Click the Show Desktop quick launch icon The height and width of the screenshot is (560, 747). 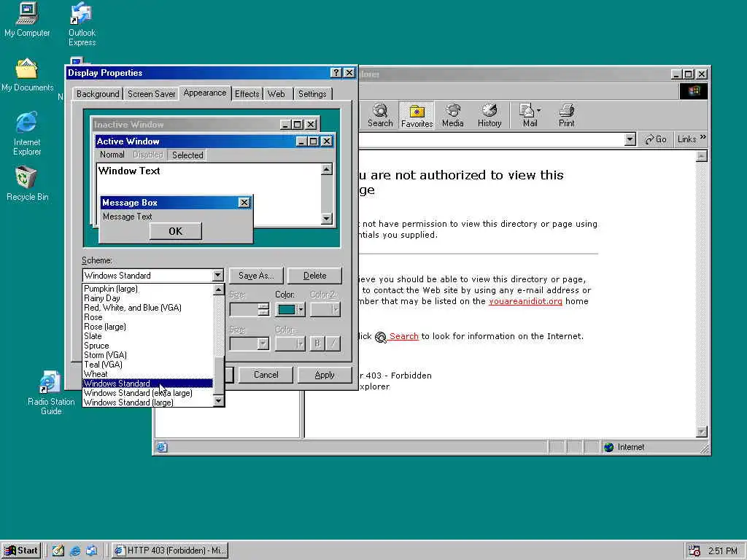(58, 551)
